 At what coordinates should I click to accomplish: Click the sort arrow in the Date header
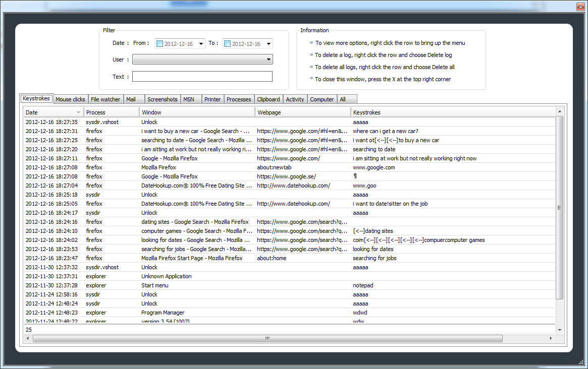(x=78, y=112)
